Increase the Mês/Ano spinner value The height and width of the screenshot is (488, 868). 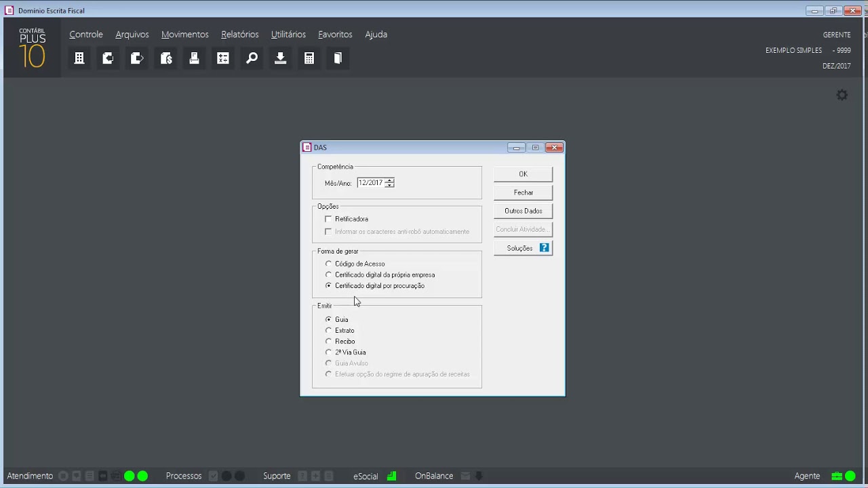tap(389, 180)
